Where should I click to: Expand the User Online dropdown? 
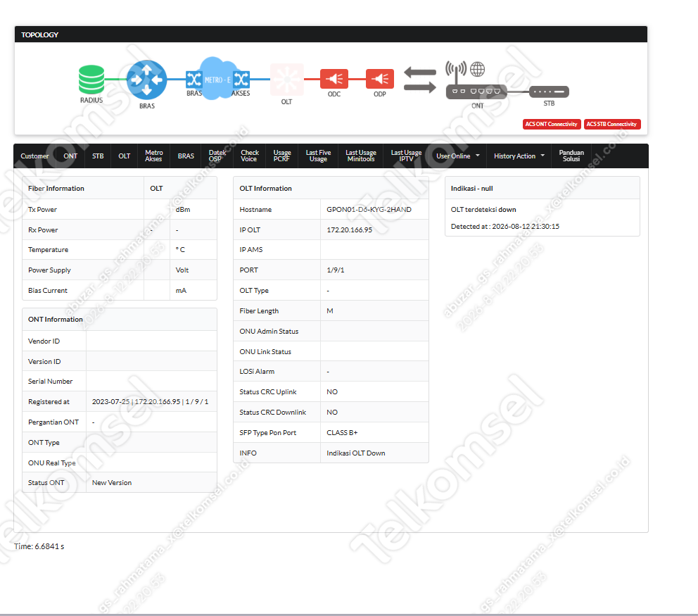point(458,156)
